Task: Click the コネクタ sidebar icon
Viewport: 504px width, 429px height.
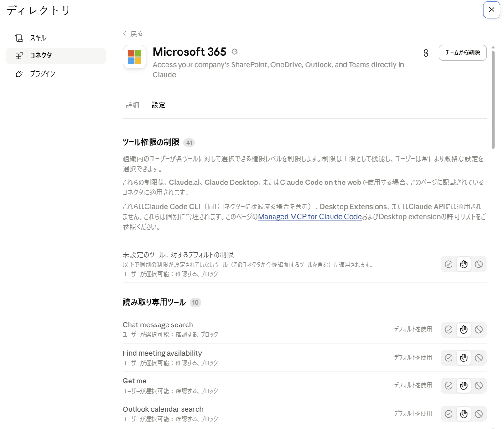Action: (x=19, y=56)
